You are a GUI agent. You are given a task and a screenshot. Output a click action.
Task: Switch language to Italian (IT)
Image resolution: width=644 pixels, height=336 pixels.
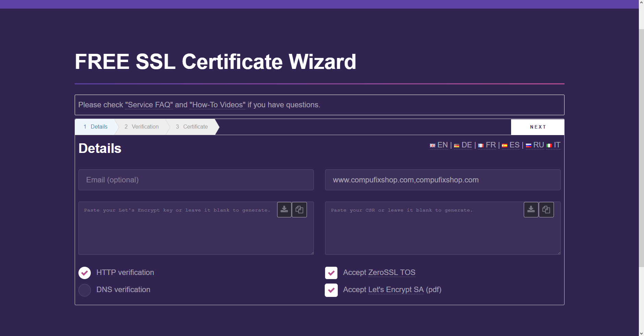tap(554, 145)
